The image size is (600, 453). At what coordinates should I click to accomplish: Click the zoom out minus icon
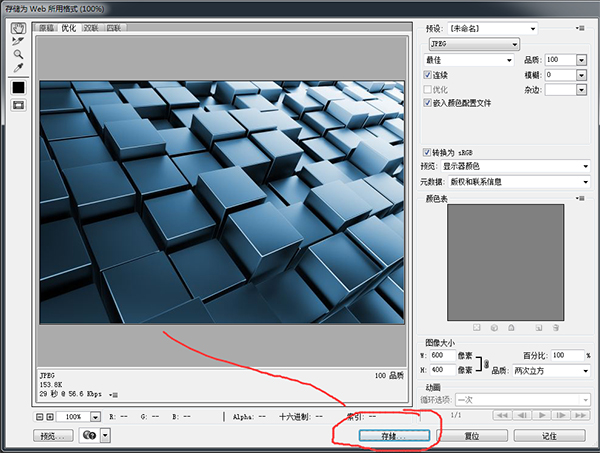point(39,417)
